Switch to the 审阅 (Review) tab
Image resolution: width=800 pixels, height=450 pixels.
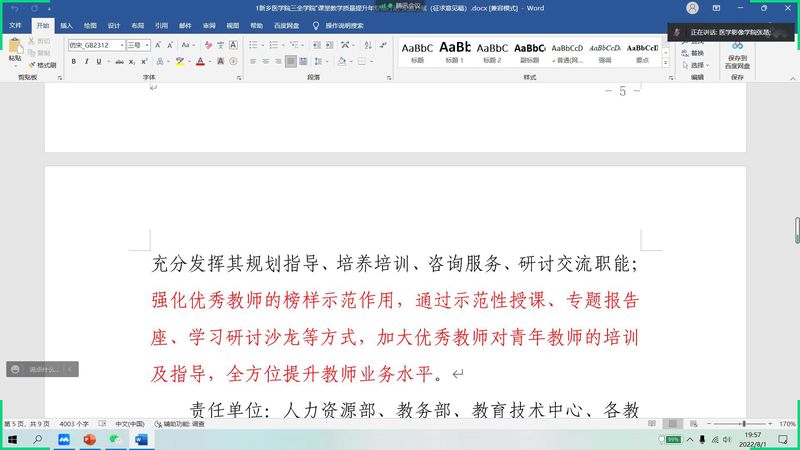208,25
